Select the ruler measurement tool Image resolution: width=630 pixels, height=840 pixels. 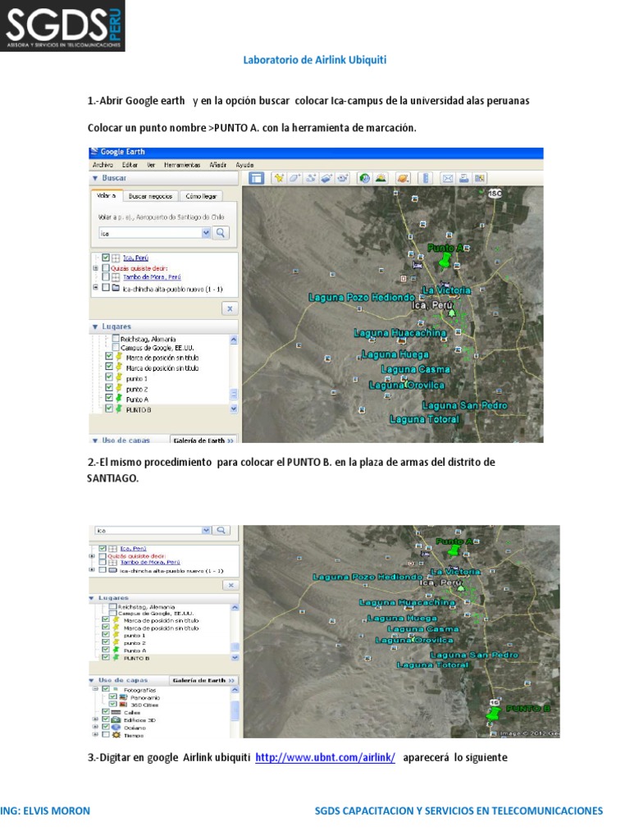426,178
